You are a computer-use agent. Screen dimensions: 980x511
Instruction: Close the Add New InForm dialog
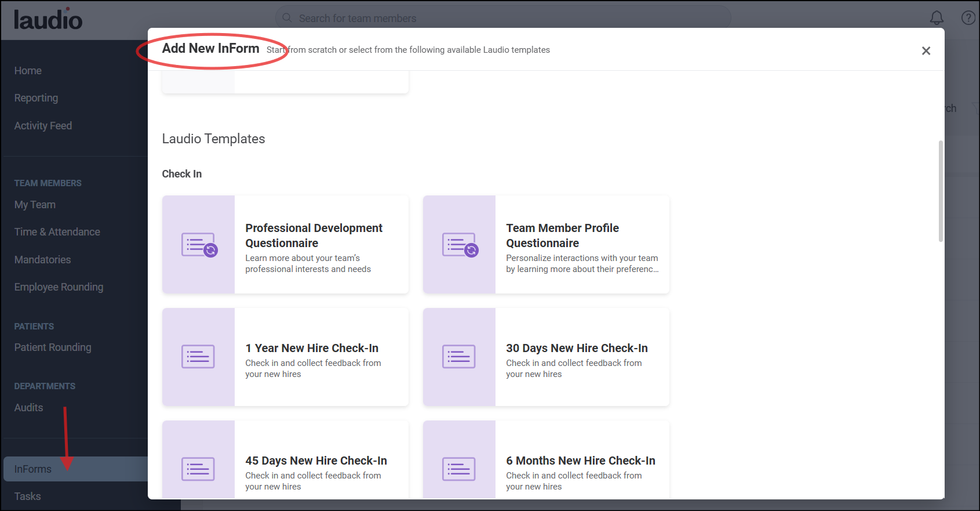click(x=926, y=50)
